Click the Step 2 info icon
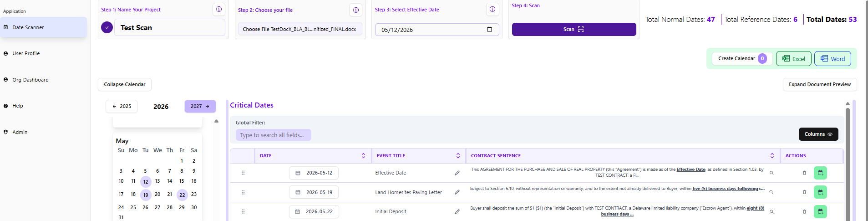 coord(356,10)
